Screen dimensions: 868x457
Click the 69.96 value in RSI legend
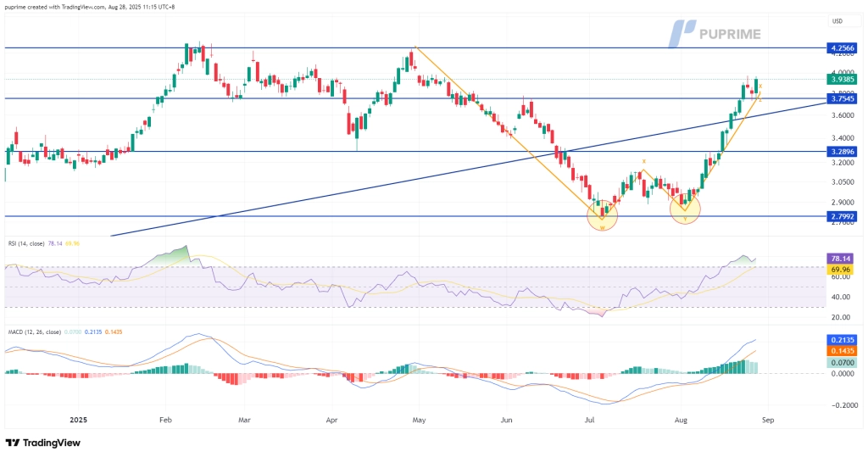[72, 243]
